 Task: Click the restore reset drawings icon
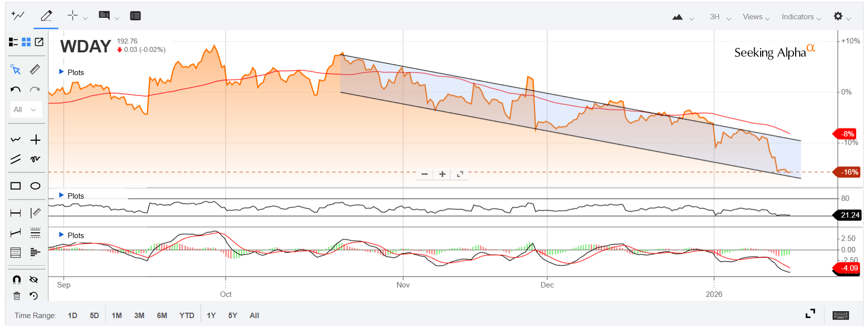[34, 296]
